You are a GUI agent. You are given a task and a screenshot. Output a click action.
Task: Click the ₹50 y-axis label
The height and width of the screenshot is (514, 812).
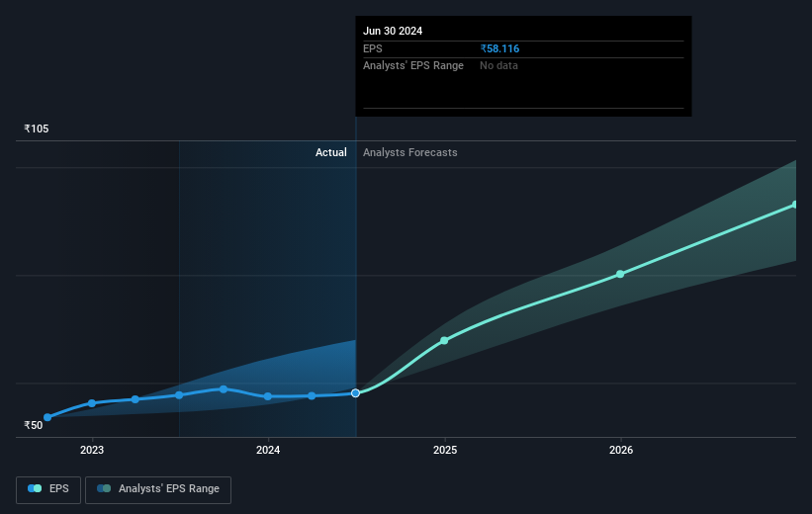point(34,425)
